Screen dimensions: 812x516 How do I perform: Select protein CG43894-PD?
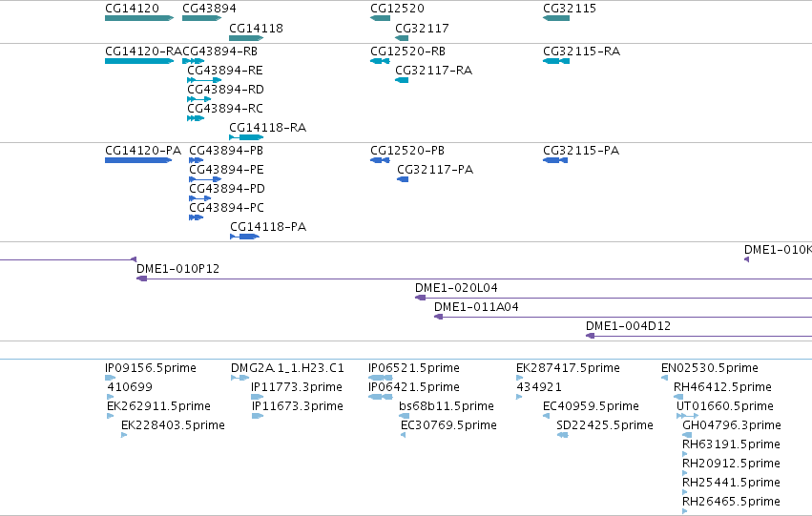(199, 198)
